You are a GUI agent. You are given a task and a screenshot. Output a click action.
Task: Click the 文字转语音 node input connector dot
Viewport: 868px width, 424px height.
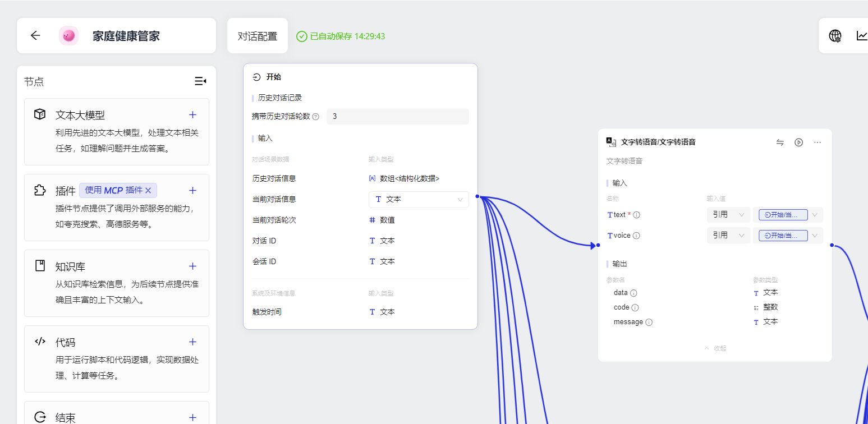coord(598,245)
